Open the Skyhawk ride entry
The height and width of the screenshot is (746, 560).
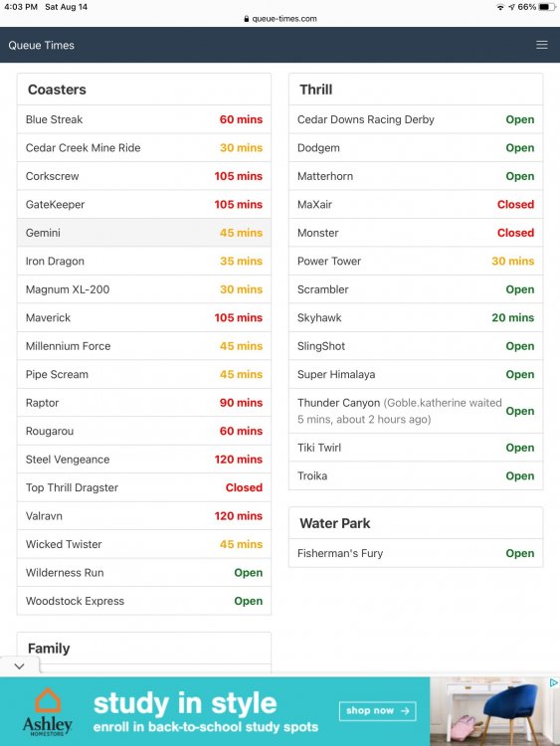tap(416, 317)
